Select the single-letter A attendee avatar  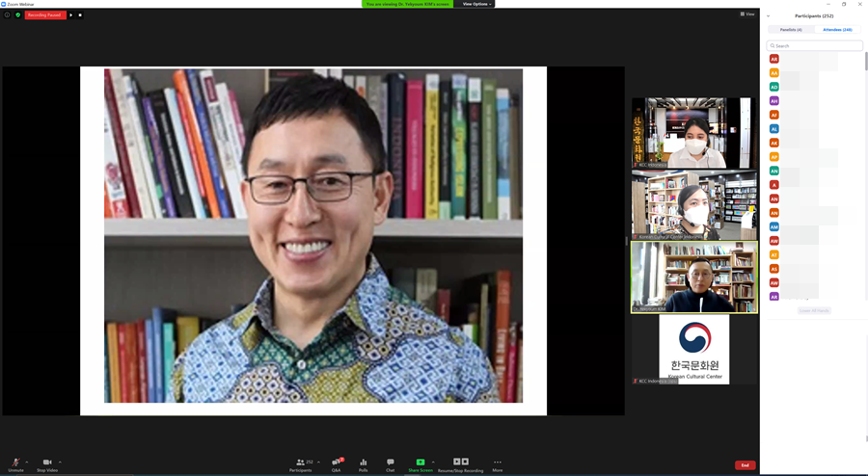pyautogui.click(x=773, y=185)
